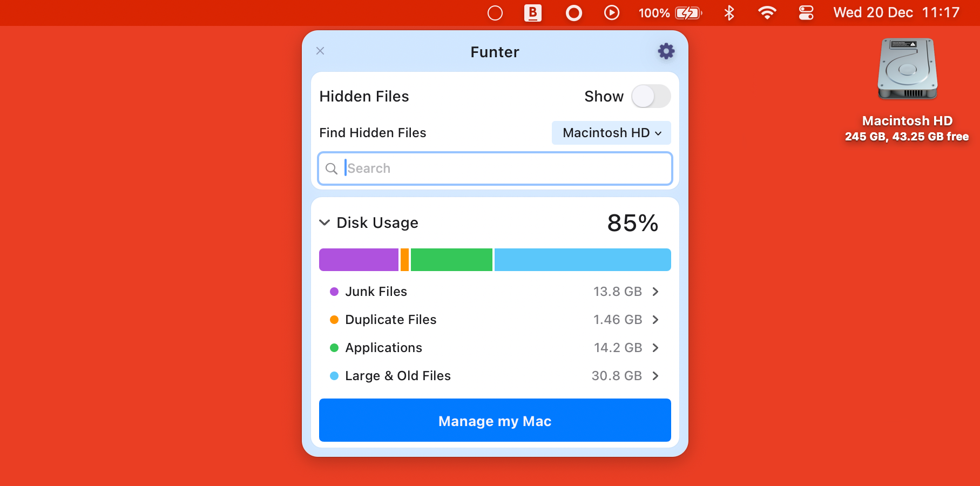Select the Large & Old Files label
The height and width of the screenshot is (486, 980).
pos(397,376)
